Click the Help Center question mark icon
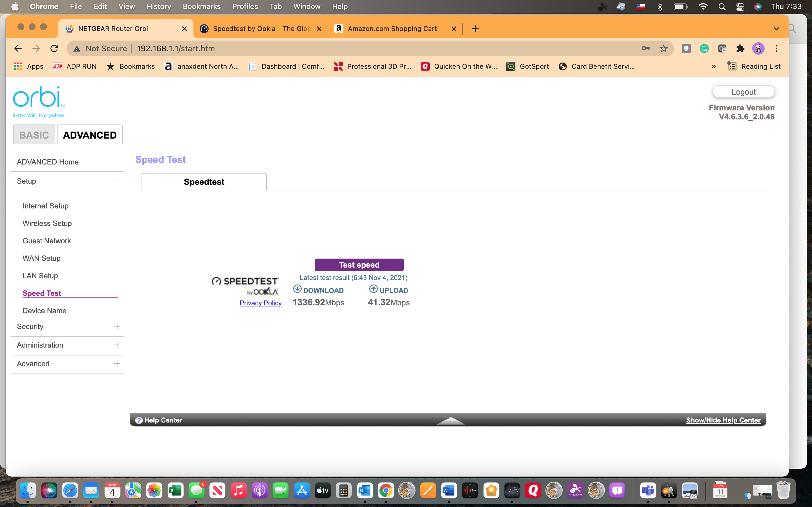 [139, 420]
